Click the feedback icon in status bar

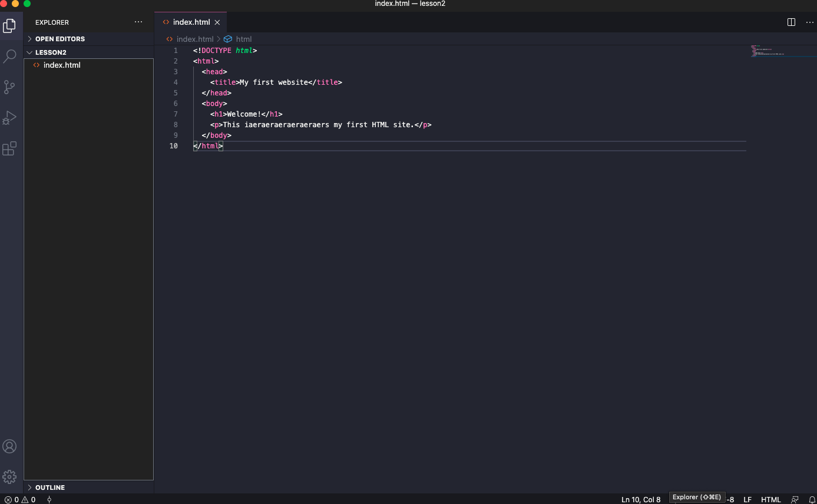click(x=795, y=499)
